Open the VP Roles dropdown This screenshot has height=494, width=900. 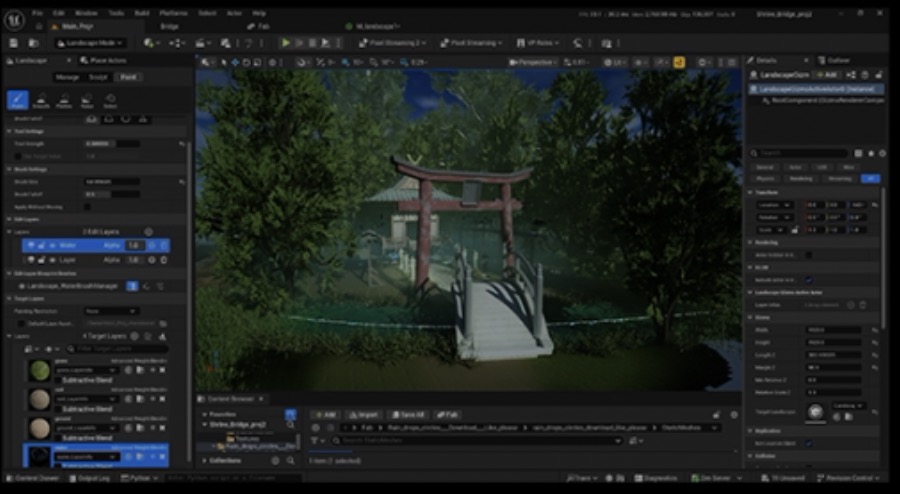click(537, 43)
